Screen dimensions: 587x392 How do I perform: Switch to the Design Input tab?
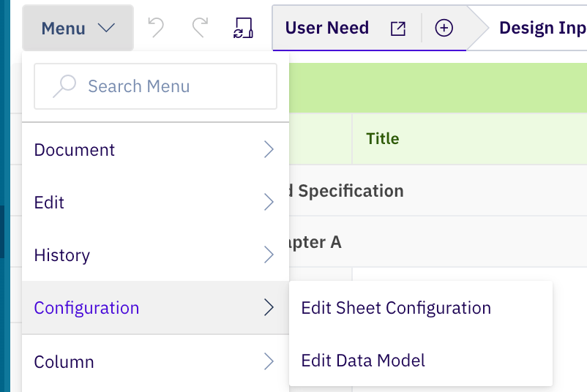click(542, 29)
